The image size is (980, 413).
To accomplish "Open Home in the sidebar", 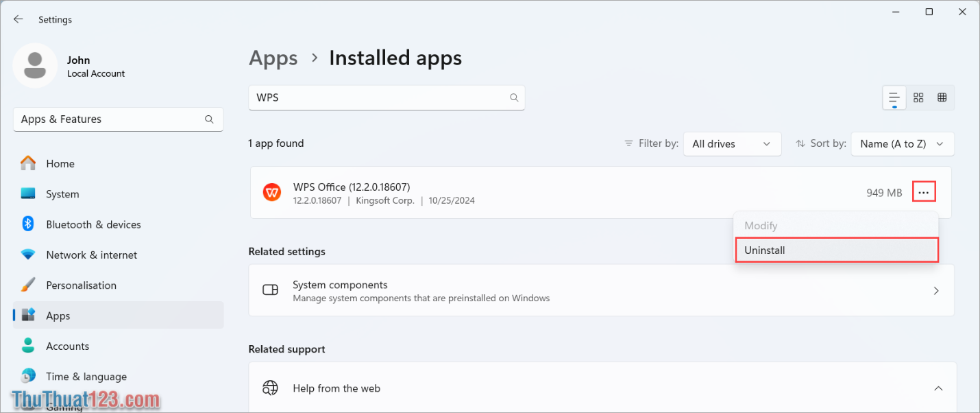I will [118, 163].
